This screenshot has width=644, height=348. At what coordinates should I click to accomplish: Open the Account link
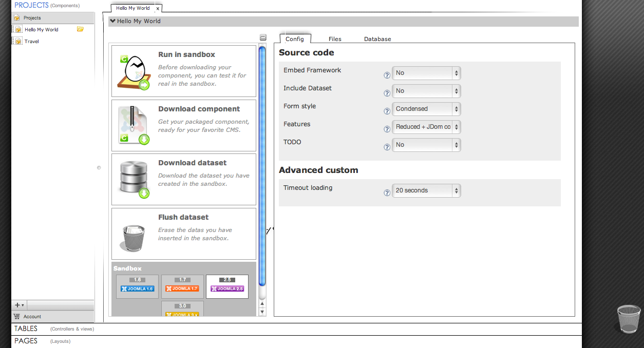click(x=32, y=317)
